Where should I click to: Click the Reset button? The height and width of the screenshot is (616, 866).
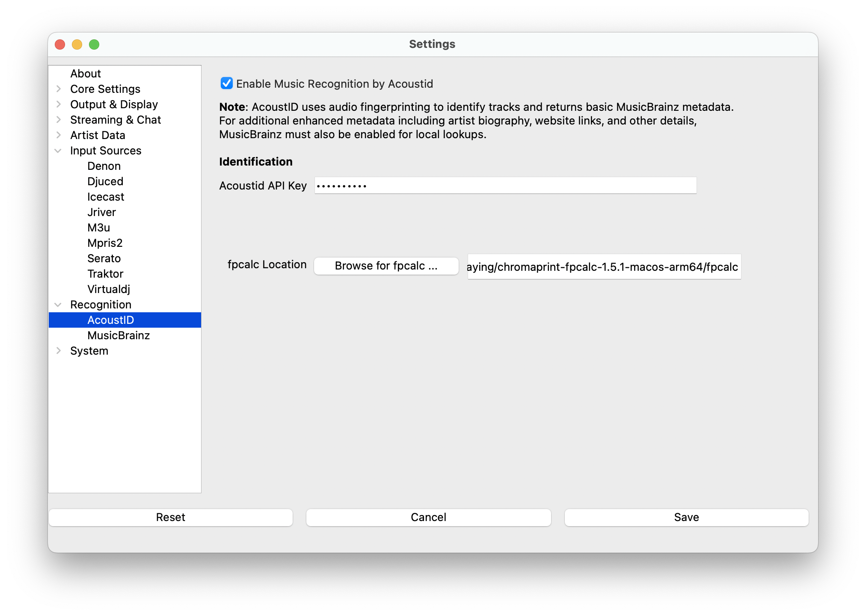170,517
